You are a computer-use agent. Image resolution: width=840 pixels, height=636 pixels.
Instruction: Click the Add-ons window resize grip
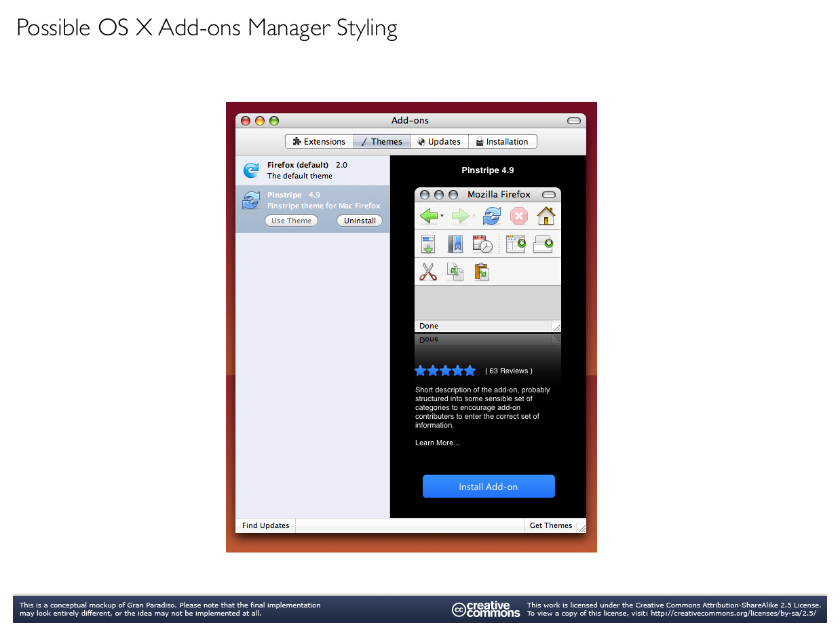(581, 527)
